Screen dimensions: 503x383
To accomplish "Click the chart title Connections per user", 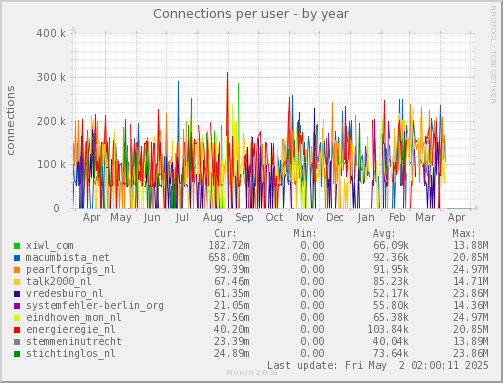I will point(251,14).
